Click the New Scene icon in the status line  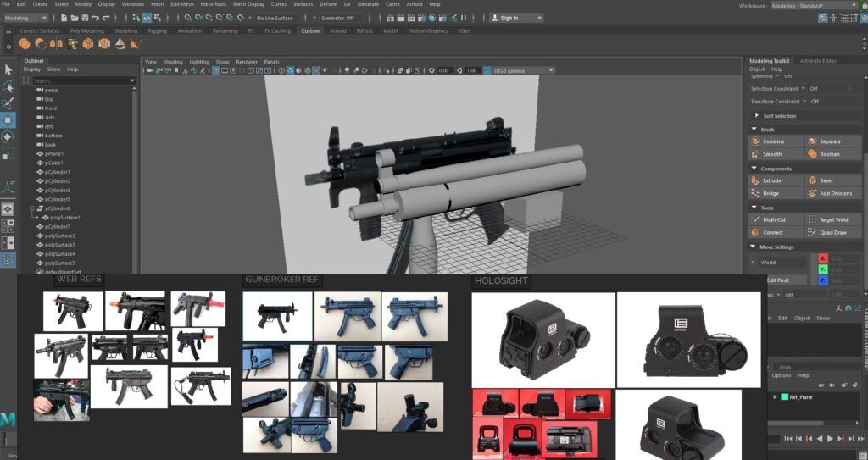tap(64, 19)
